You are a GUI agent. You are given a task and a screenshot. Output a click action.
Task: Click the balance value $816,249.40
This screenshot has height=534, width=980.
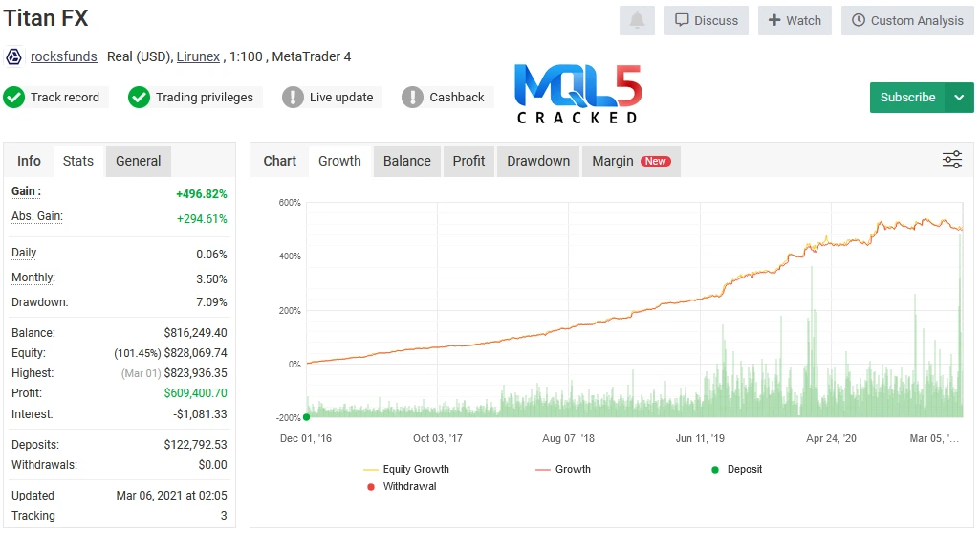196,333
